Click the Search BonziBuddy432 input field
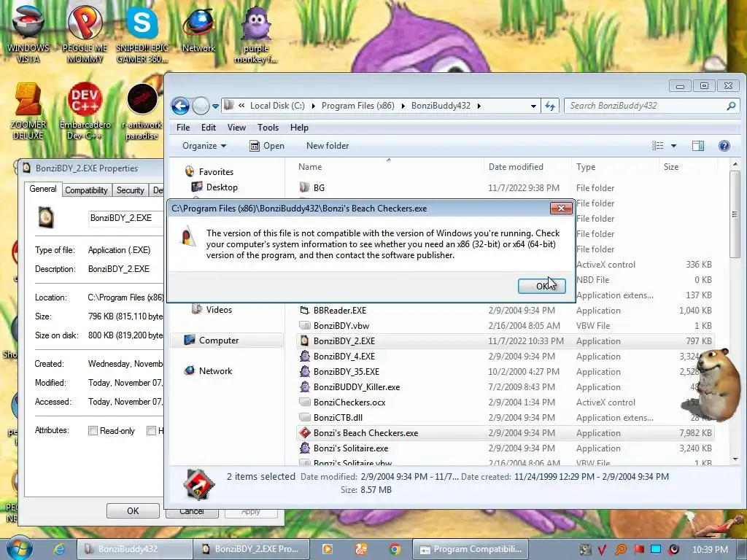The width and height of the screenshot is (747, 560). [646, 106]
